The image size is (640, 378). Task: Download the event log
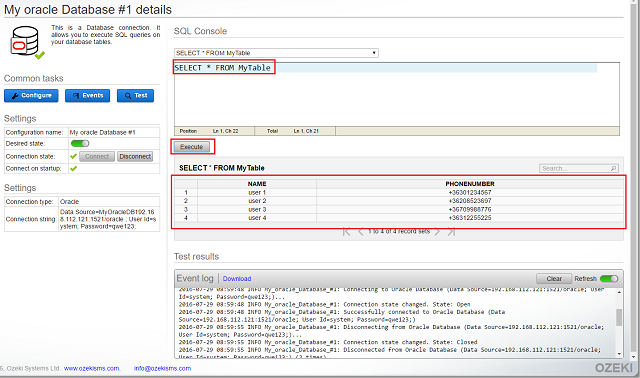[x=237, y=278]
